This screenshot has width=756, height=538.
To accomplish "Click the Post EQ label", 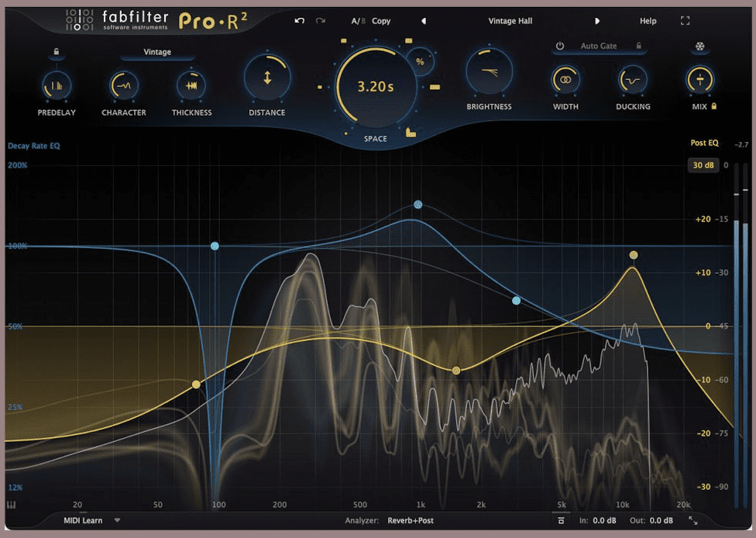I will (704, 143).
